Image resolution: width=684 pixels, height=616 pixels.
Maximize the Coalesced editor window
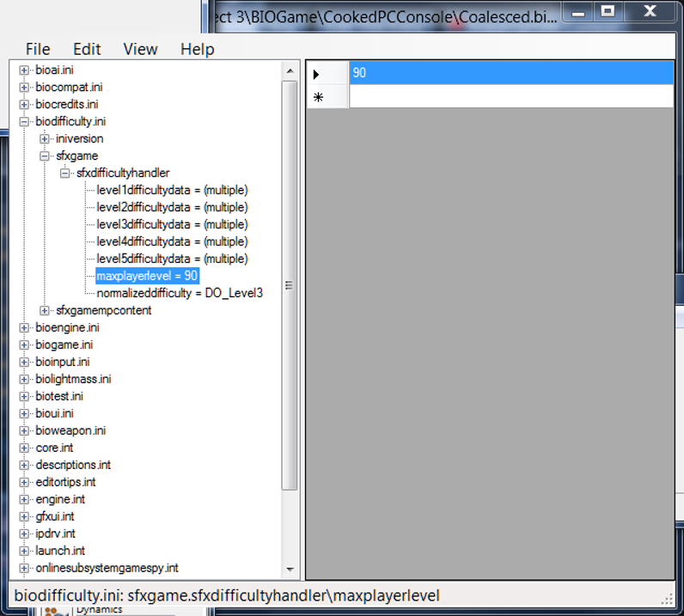(608, 11)
